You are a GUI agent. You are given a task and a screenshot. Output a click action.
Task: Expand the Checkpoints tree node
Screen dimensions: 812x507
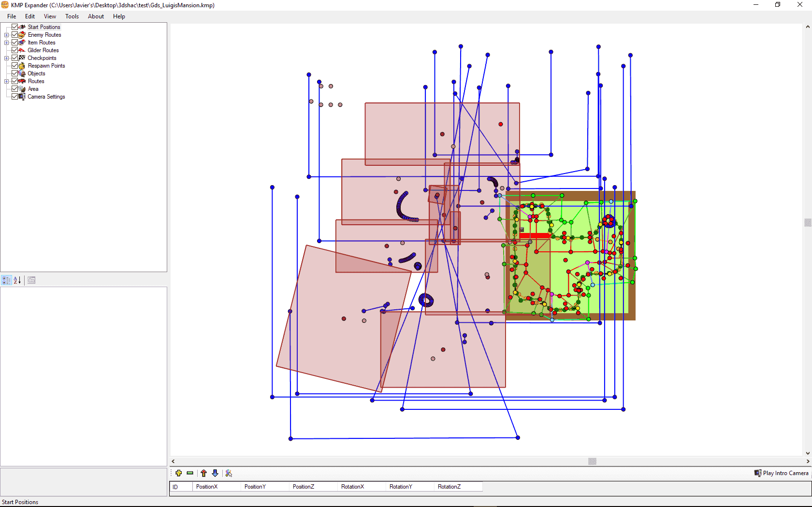click(6, 58)
